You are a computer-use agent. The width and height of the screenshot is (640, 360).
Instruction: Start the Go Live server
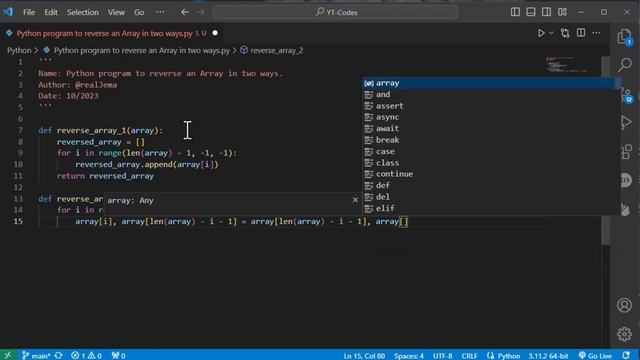point(595,356)
